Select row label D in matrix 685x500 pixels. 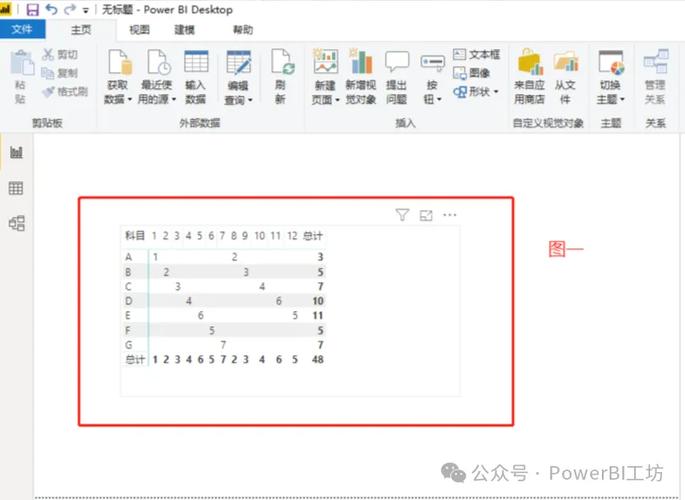(x=128, y=301)
